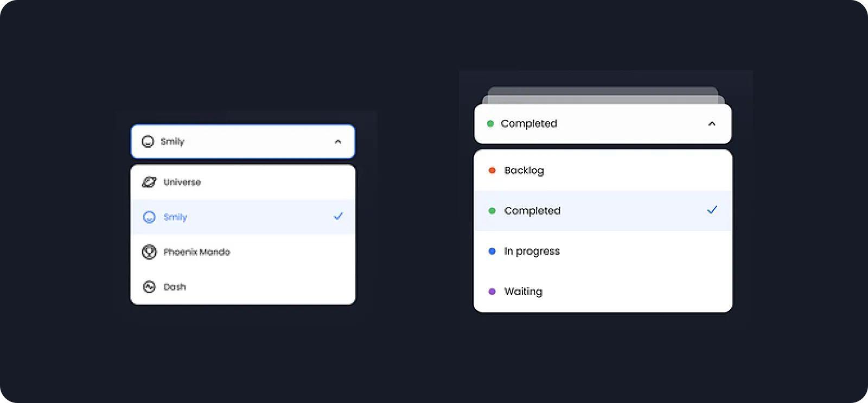
Task: Collapse the Smily dropdown chevron
Action: click(x=338, y=142)
